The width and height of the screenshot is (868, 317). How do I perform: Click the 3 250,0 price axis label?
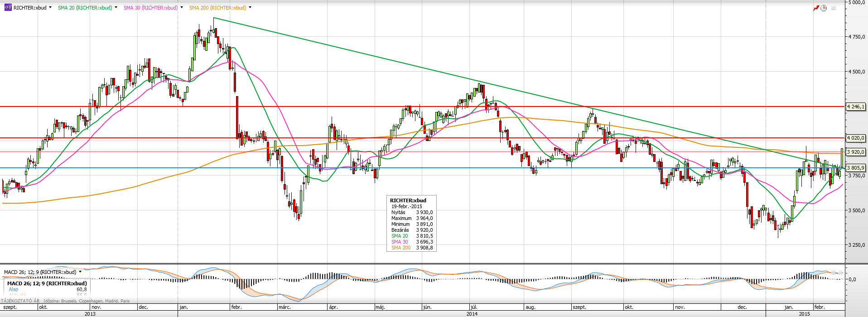tap(856, 245)
